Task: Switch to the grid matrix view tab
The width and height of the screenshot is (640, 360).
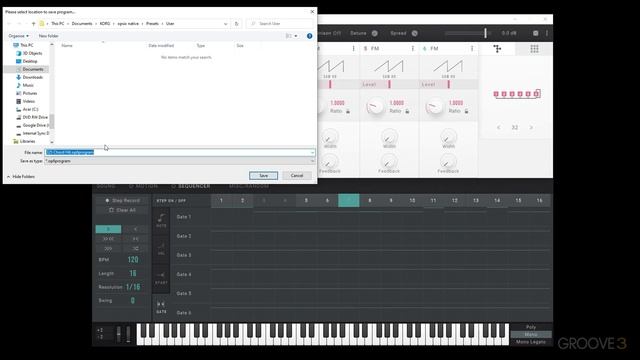Action: 534,49
